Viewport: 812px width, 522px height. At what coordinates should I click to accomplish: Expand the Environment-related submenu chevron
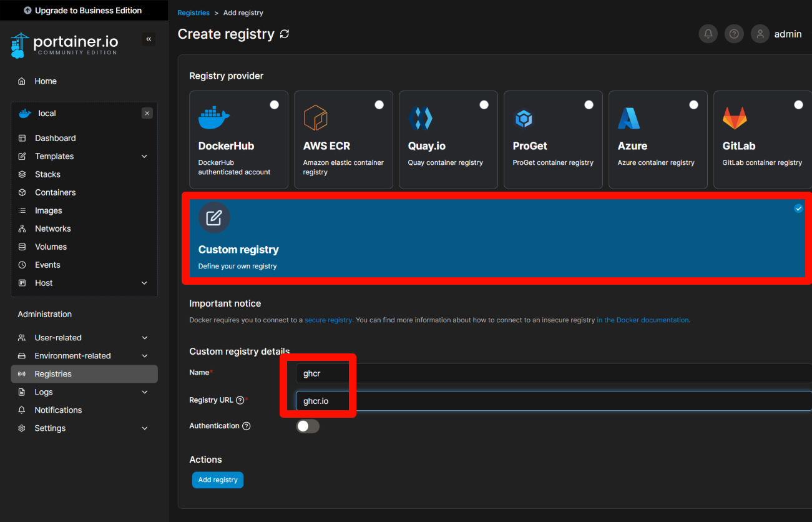144,356
